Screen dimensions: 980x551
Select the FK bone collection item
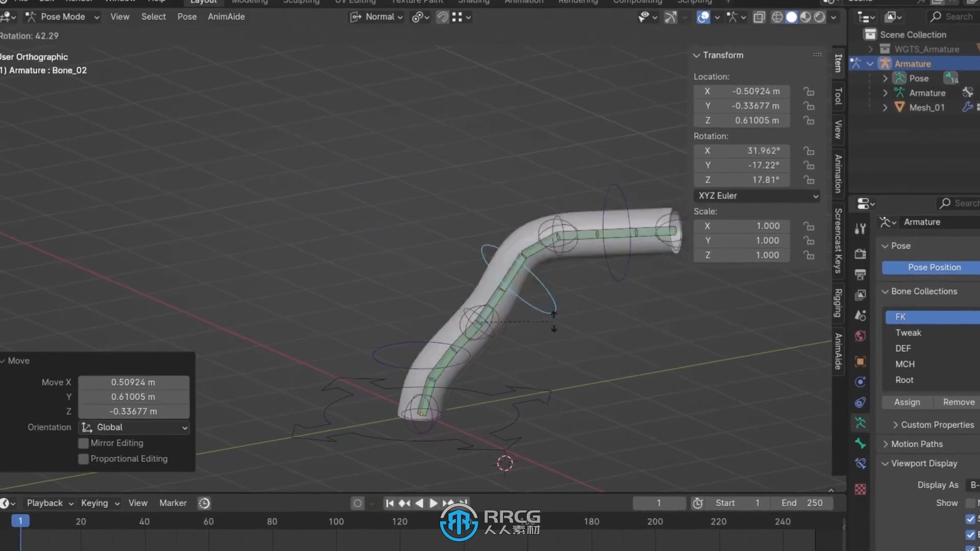pyautogui.click(x=900, y=316)
